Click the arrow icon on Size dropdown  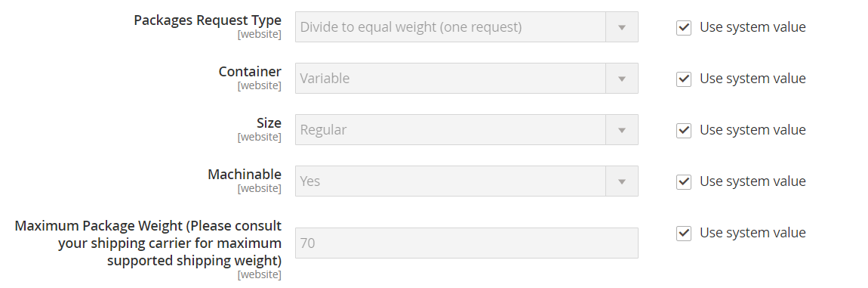tap(622, 130)
